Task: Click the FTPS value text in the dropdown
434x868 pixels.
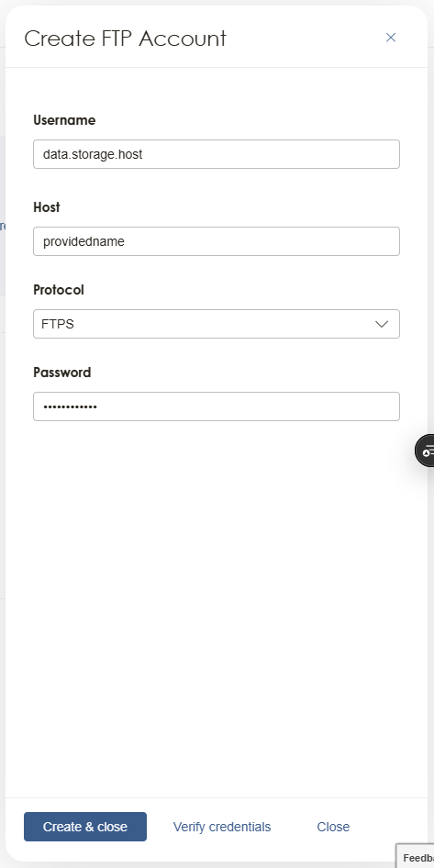Action: click(58, 325)
